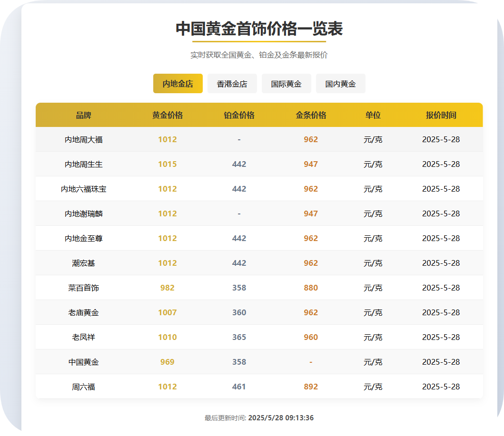This screenshot has height=436, width=504.
Task: Click the 2025-5-28 date in 内地周大福 row
Action: coord(441,139)
